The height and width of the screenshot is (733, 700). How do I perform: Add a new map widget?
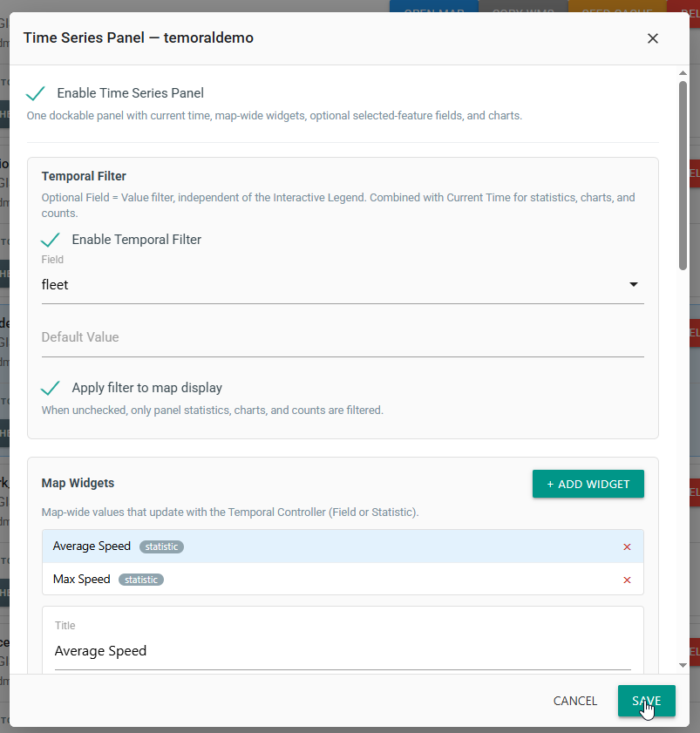(588, 484)
